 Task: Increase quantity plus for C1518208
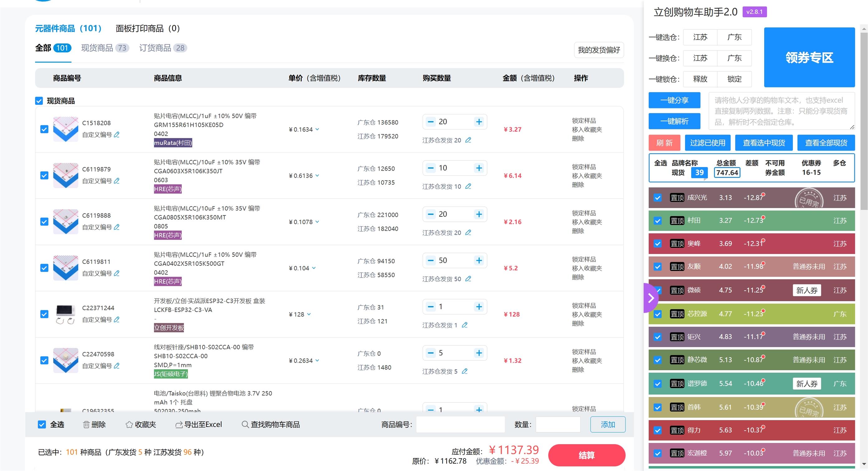point(479,122)
